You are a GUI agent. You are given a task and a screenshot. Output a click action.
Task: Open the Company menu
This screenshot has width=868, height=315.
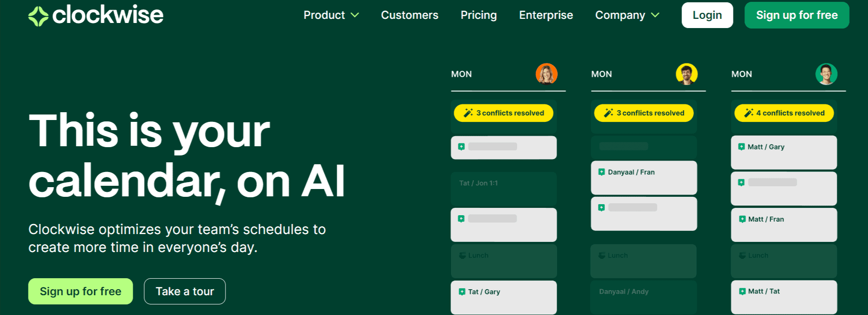click(x=627, y=15)
